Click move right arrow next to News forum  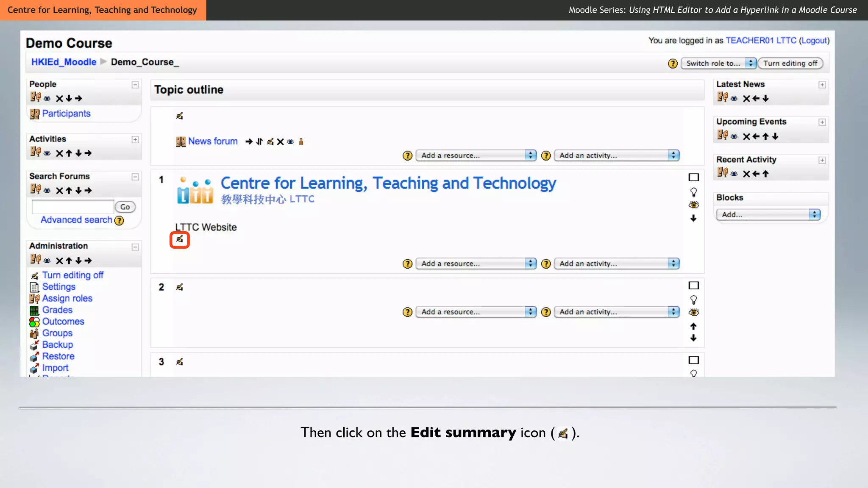click(x=249, y=141)
